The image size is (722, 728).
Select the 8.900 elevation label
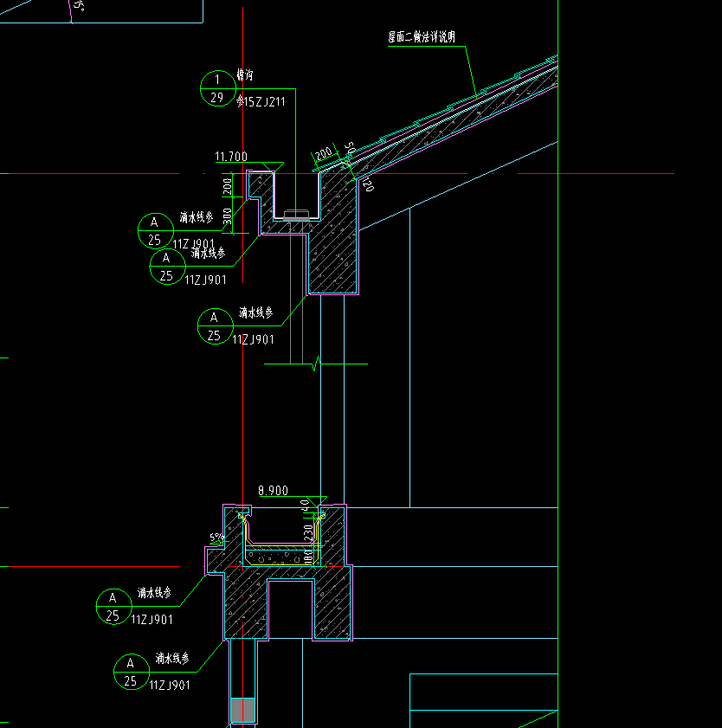pyautogui.click(x=273, y=491)
